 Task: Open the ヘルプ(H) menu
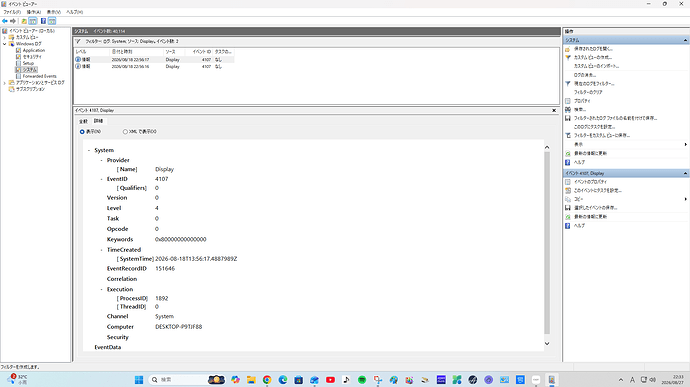(74, 12)
